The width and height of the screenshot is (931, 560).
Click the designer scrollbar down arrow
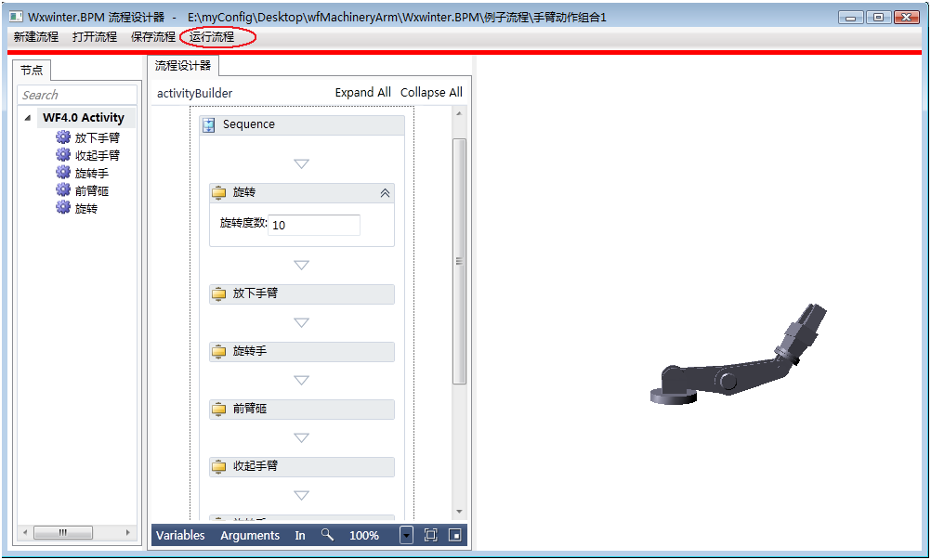pyautogui.click(x=459, y=512)
